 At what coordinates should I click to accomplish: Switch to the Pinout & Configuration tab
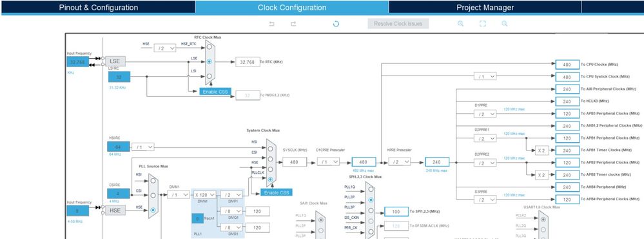[99, 7]
